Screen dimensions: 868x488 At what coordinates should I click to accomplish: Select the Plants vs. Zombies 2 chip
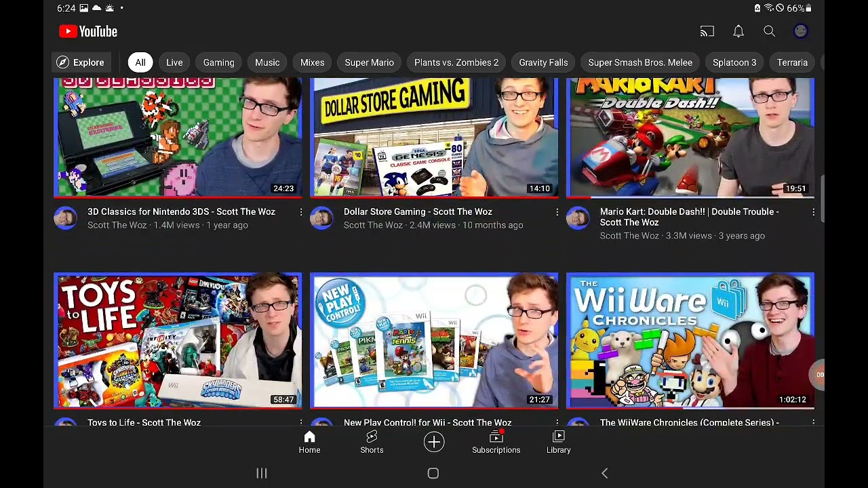(x=456, y=62)
